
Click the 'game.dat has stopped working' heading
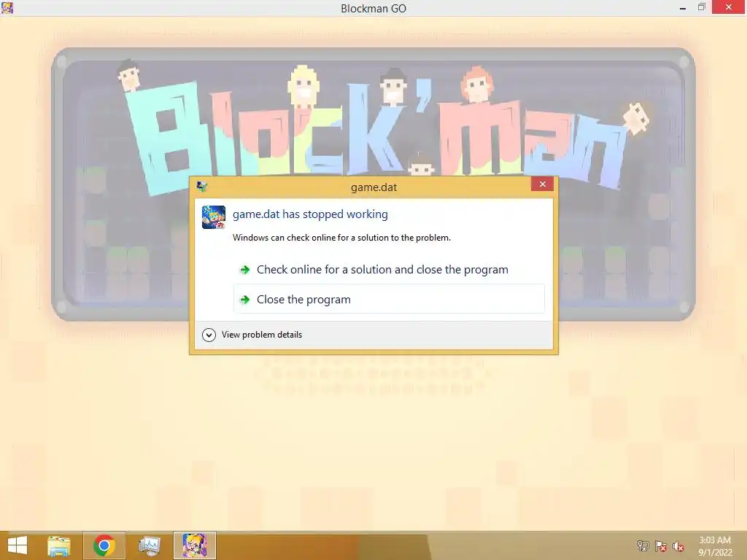tap(310, 214)
